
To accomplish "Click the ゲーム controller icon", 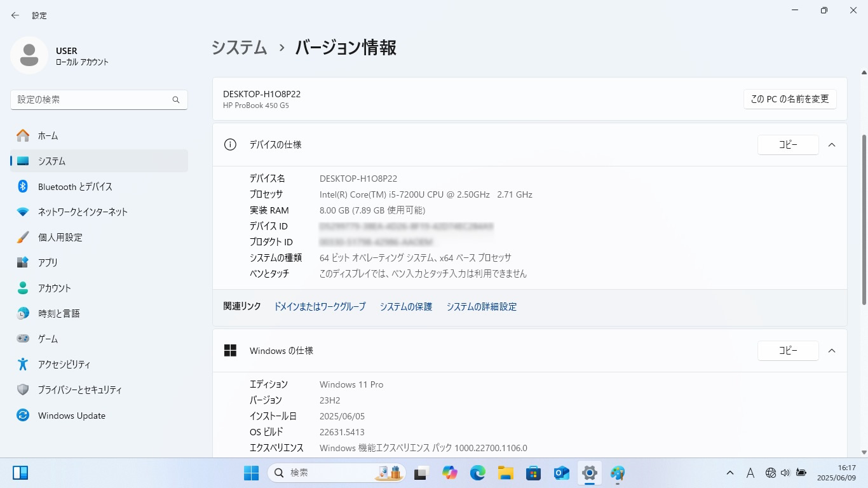I will point(23,339).
